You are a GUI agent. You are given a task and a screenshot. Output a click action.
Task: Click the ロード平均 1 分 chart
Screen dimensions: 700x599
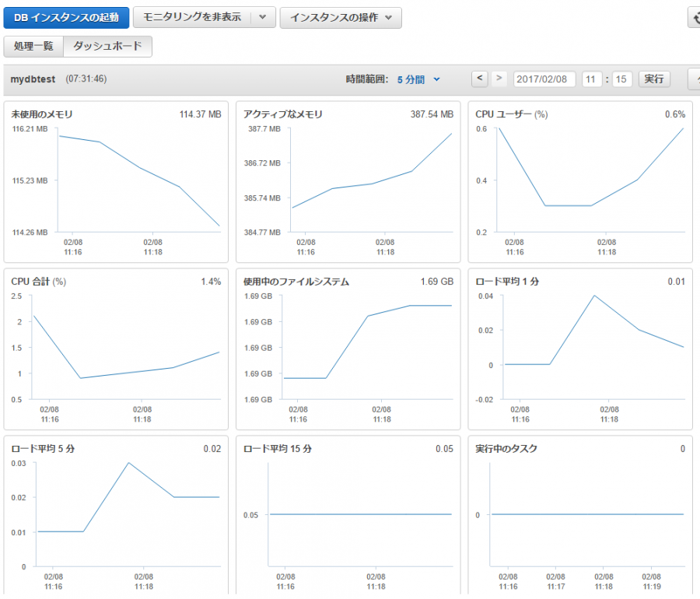point(580,349)
